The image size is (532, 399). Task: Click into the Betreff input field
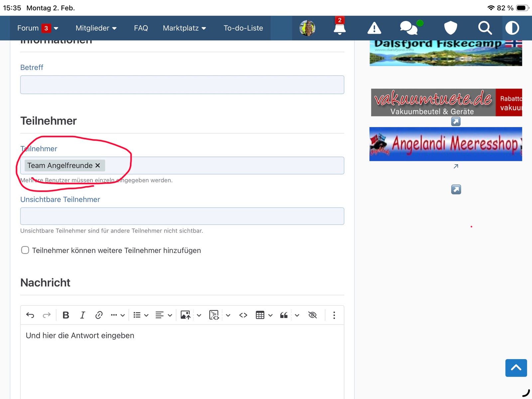click(182, 85)
